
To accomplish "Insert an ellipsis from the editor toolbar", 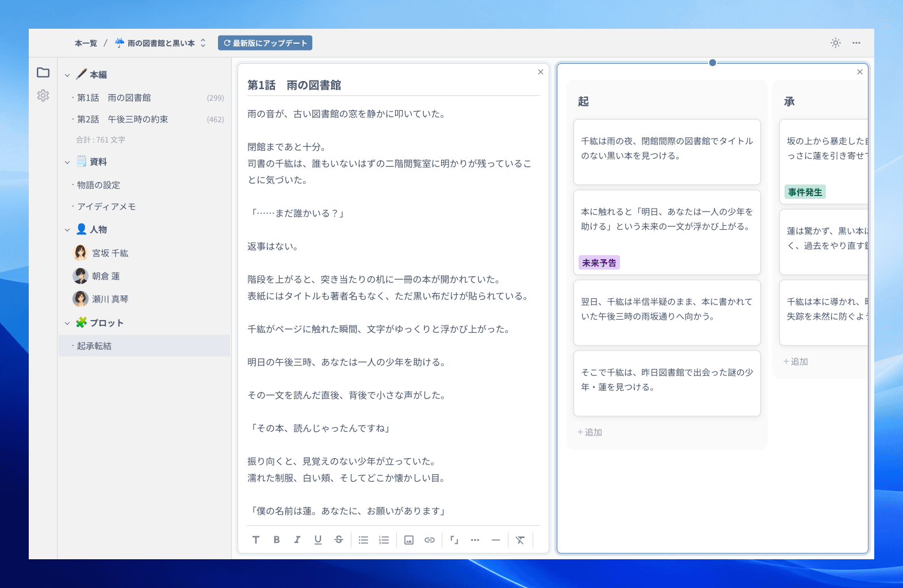I will (x=475, y=540).
